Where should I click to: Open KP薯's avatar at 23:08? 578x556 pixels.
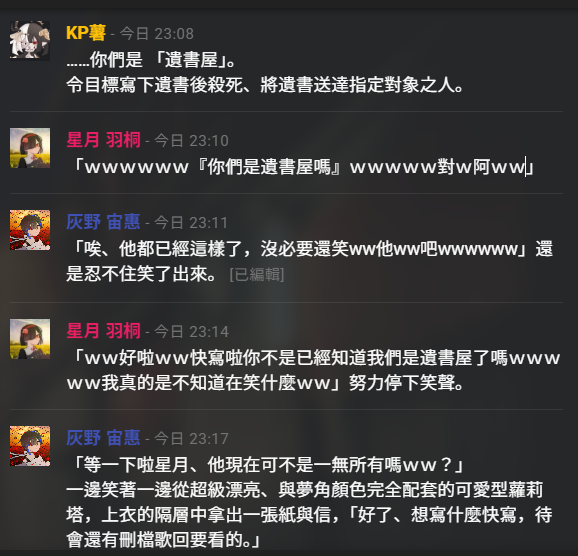(30, 41)
